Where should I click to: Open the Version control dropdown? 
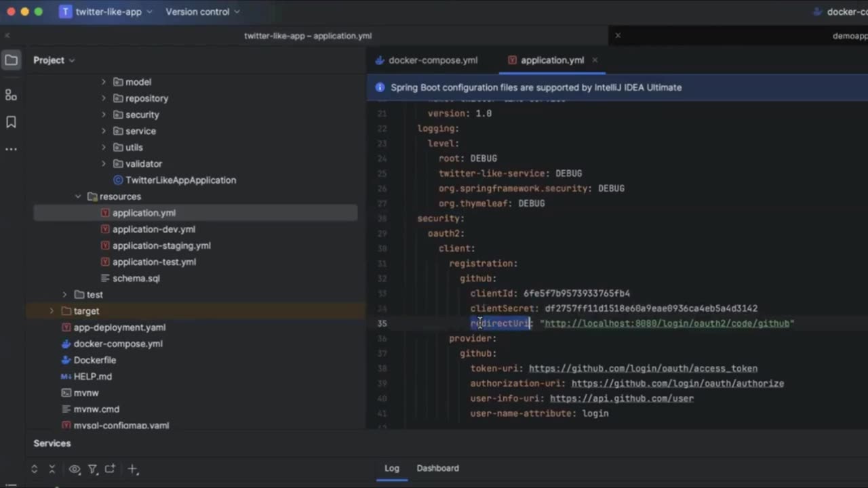click(x=203, y=12)
